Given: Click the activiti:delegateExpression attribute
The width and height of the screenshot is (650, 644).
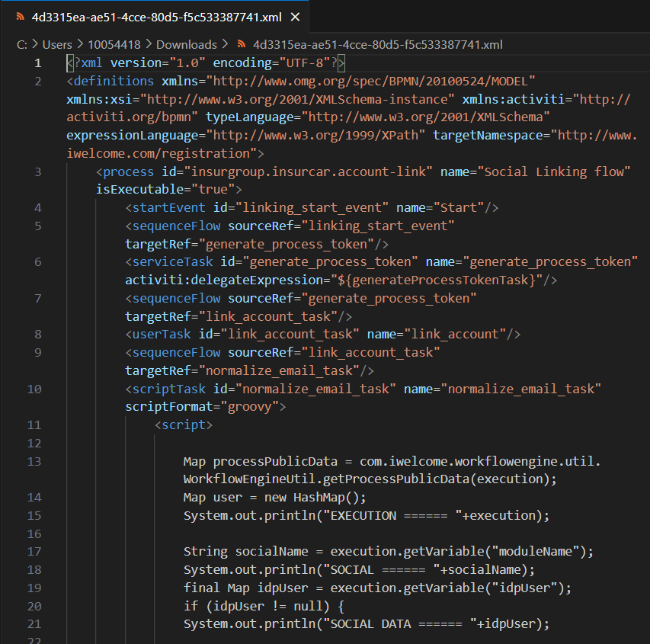Looking at the screenshot, I should [x=224, y=280].
